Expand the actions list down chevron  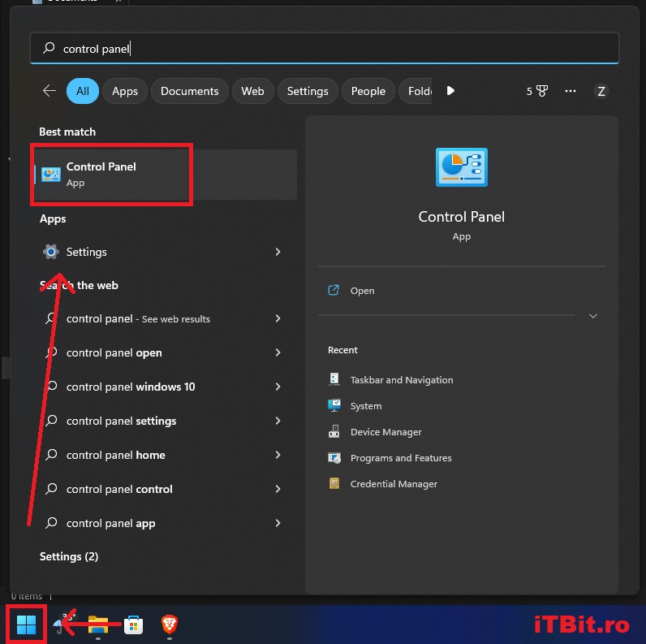[593, 316]
